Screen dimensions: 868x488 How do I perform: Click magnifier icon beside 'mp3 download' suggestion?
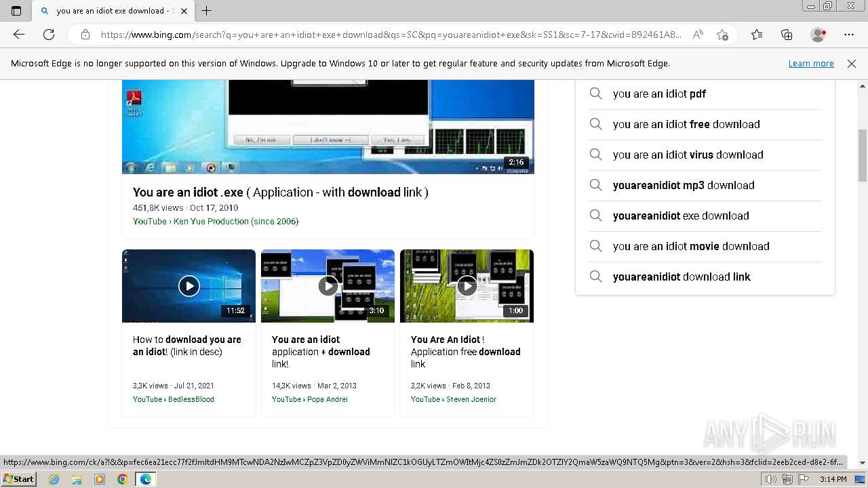tap(595, 185)
